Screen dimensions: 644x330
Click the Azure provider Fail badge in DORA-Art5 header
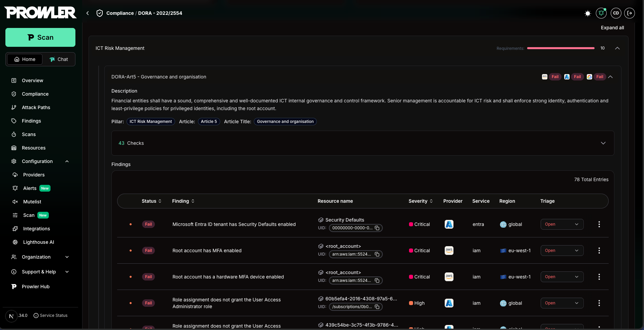(x=577, y=77)
